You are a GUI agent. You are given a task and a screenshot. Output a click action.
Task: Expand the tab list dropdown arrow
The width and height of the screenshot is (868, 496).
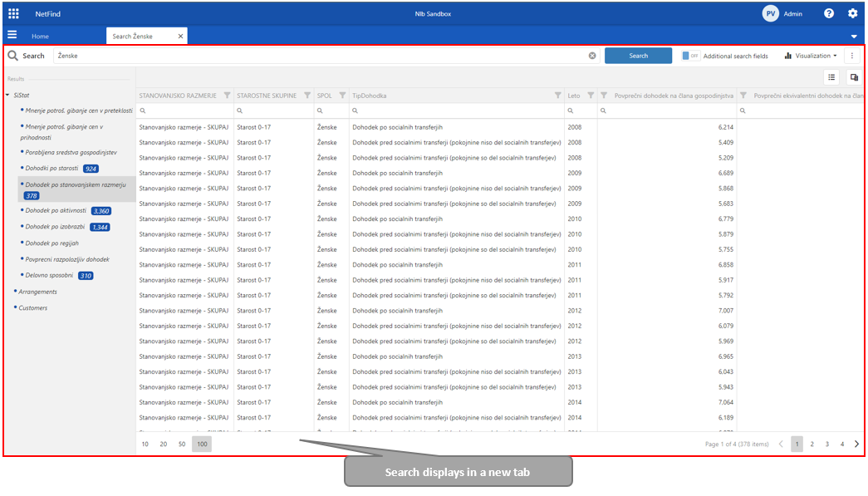[853, 37]
